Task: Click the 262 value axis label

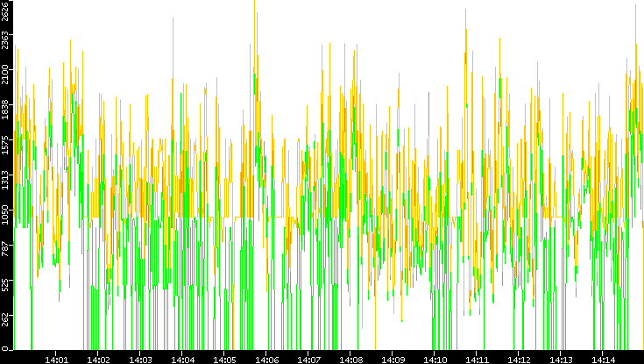Action: coord(4,319)
